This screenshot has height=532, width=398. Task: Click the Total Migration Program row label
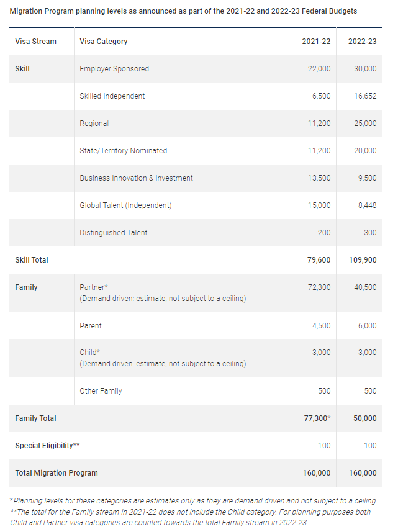point(57,473)
